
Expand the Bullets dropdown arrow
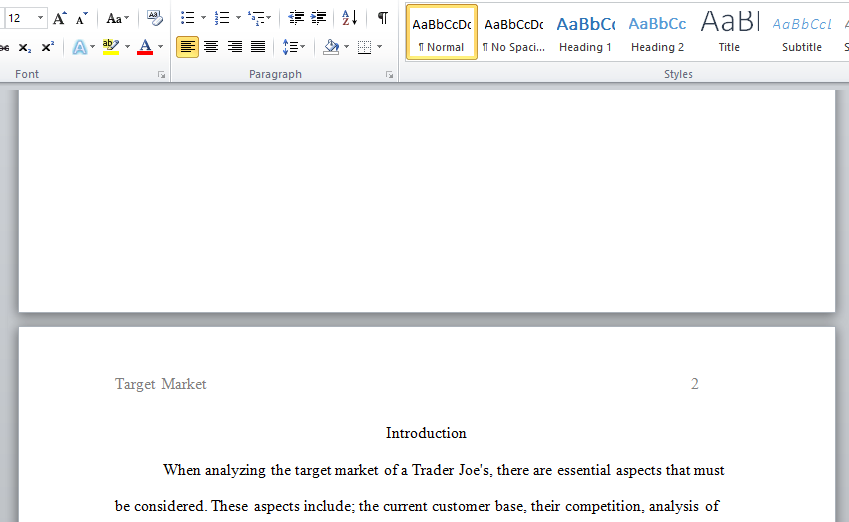[x=204, y=18]
